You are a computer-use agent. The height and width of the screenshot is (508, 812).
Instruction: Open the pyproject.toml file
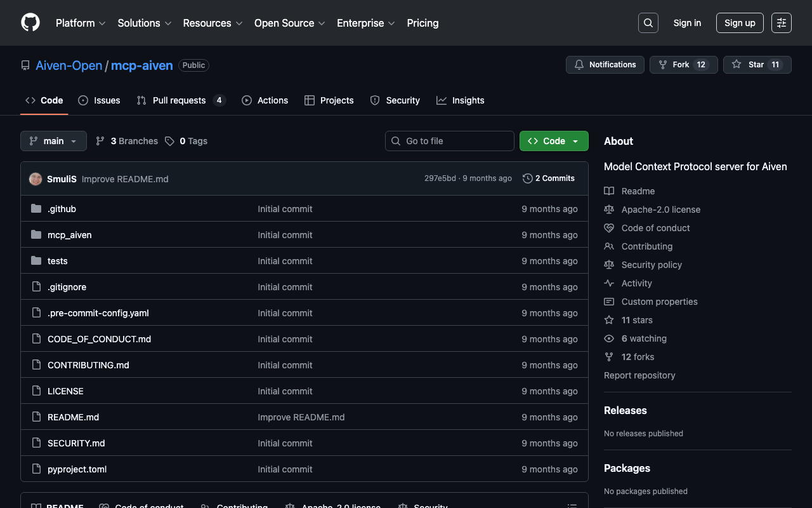point(77,469)
